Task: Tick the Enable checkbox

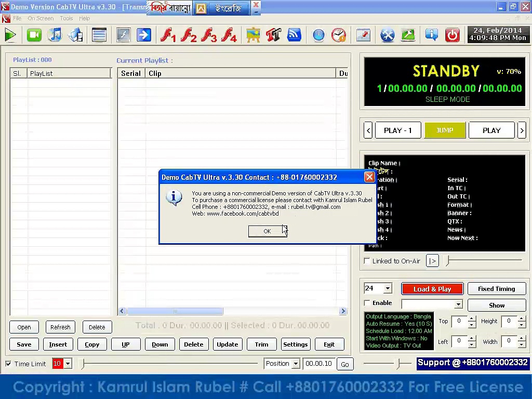Action: [x=367, y=303]
